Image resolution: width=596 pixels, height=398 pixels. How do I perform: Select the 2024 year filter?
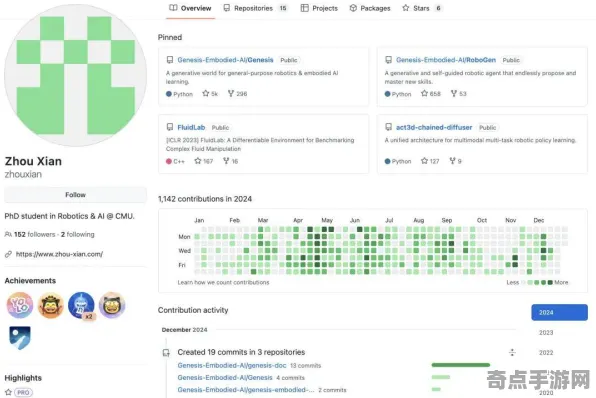559,312
